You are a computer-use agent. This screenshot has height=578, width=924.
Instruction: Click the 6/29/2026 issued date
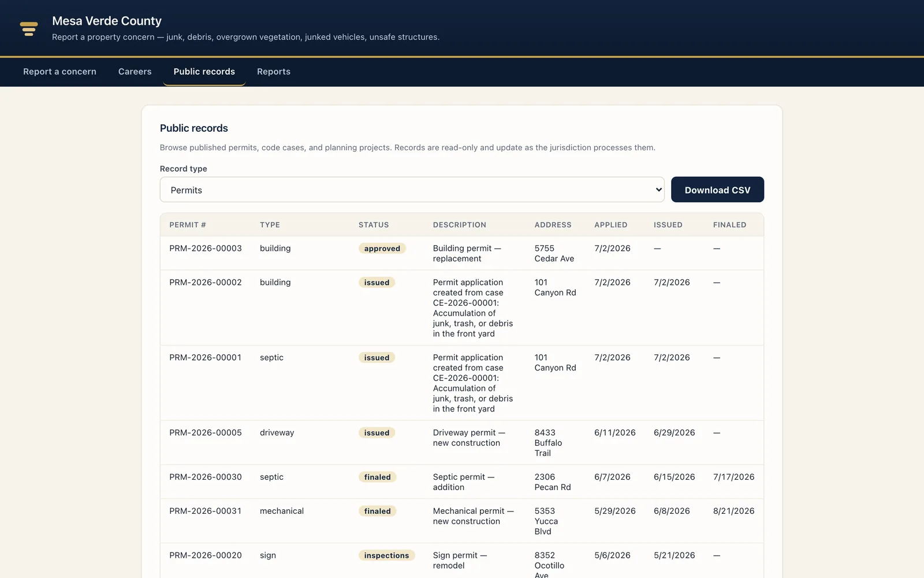click(x=675, y=433)
